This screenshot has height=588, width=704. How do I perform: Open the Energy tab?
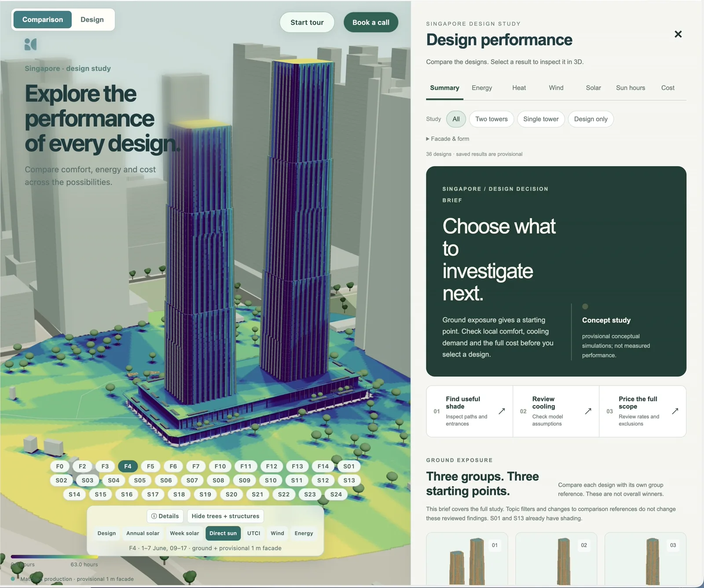(x=482, y=88)
